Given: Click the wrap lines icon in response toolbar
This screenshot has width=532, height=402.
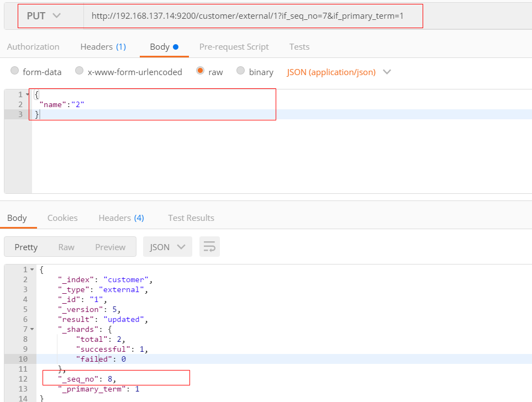Looking at the screenshot, I should 209,247.
